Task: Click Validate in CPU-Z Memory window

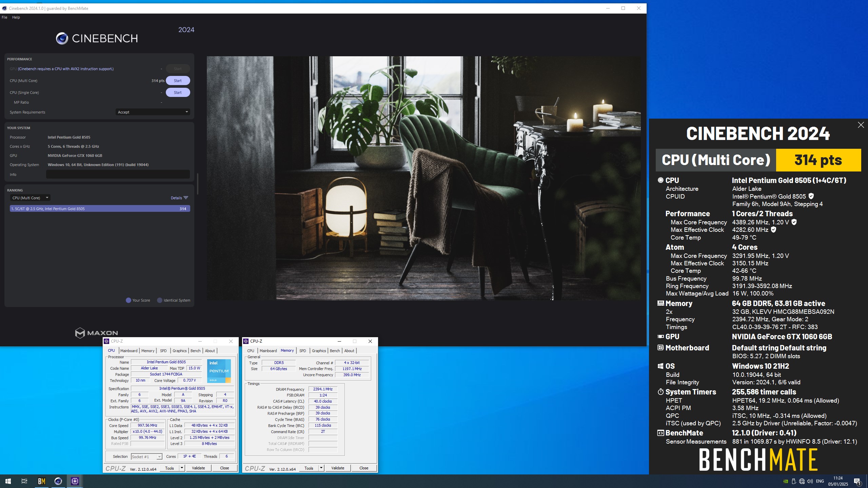Action: click(338, 468)
